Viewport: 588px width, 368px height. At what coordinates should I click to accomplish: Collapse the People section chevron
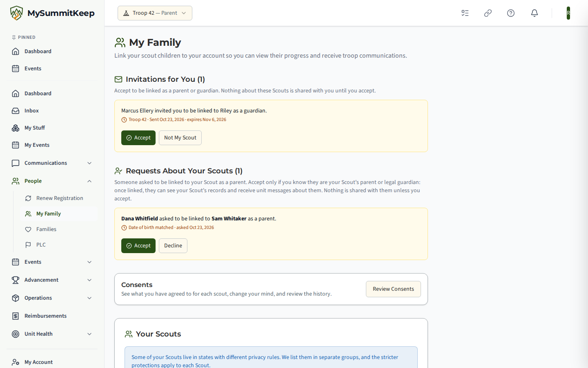coord(89,181)
